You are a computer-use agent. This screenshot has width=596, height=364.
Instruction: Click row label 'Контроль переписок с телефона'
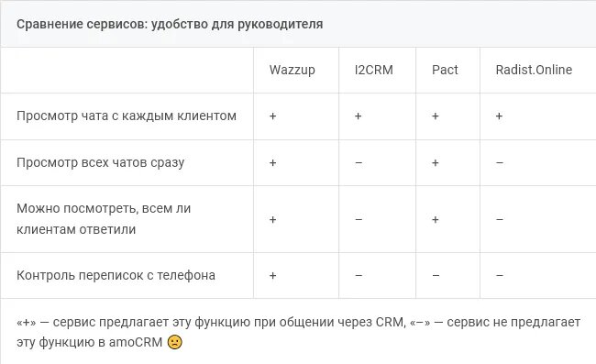(x=116, y=275)
